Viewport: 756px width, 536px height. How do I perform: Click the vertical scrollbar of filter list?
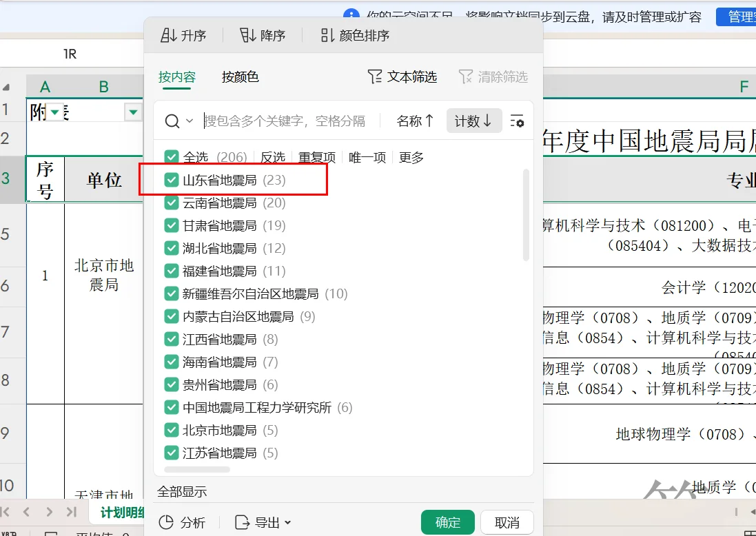coord(526,214)
